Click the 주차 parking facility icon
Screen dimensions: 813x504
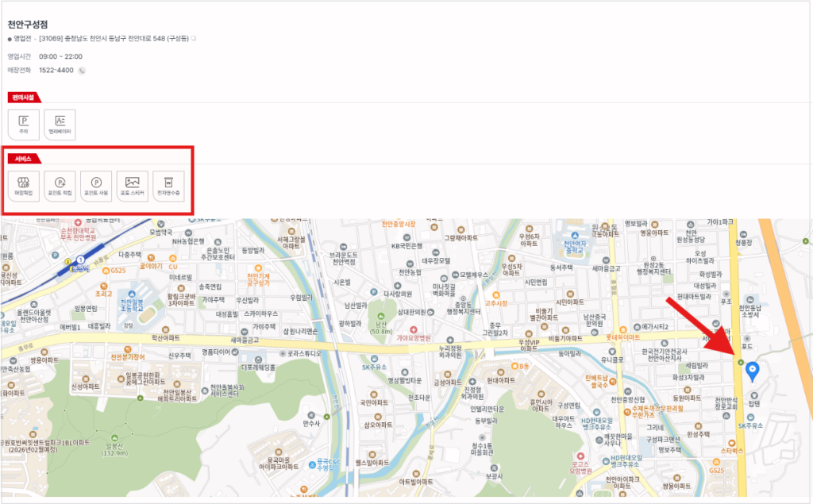23,125
